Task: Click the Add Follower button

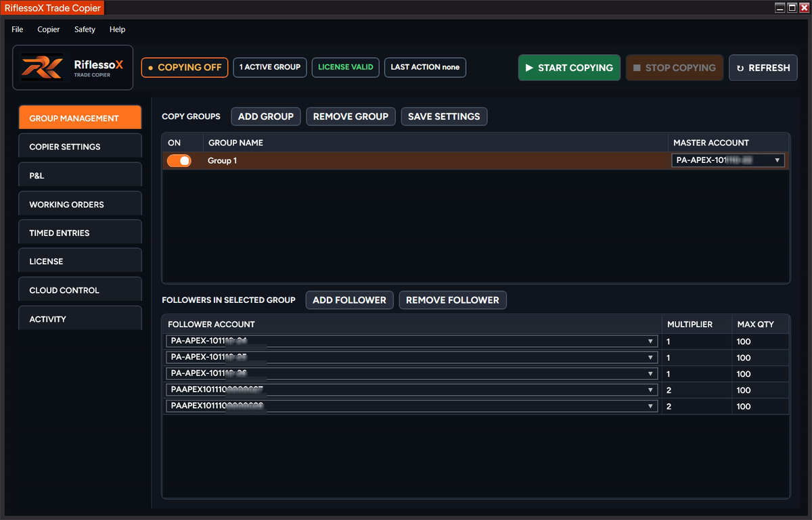Action: [349, 300]
